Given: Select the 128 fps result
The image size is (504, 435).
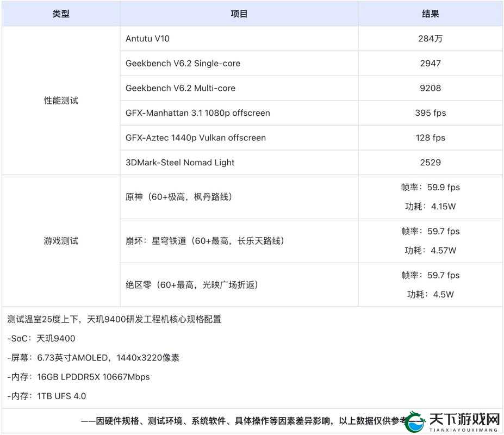Looking at the screenshot, I should pyautogui.click(x=430, y=138).
